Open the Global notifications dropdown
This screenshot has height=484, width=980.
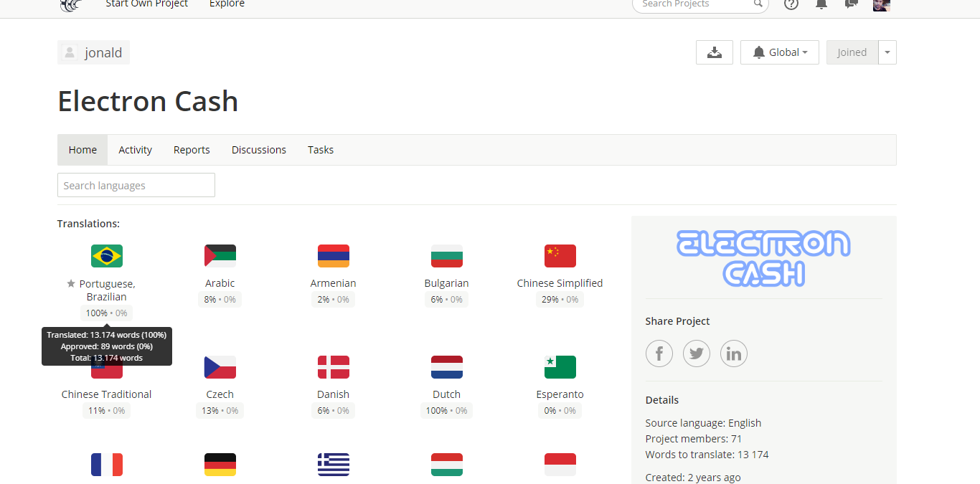coord(780,52)
